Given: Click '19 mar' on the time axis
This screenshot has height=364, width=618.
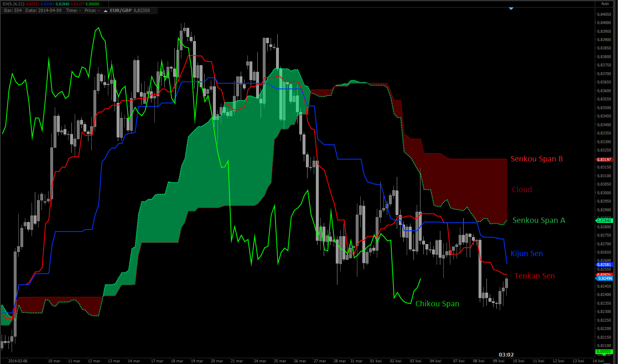Looking at the screenshot, I should coord(197,361).
